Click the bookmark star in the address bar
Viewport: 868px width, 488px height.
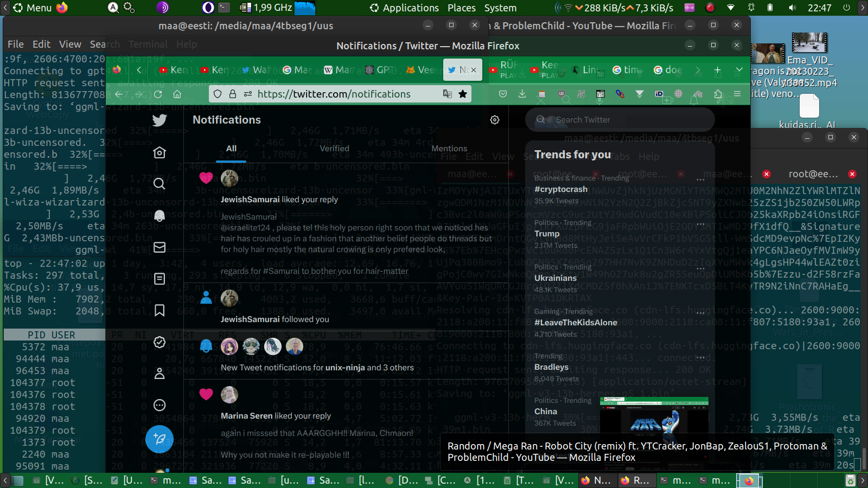463,94
